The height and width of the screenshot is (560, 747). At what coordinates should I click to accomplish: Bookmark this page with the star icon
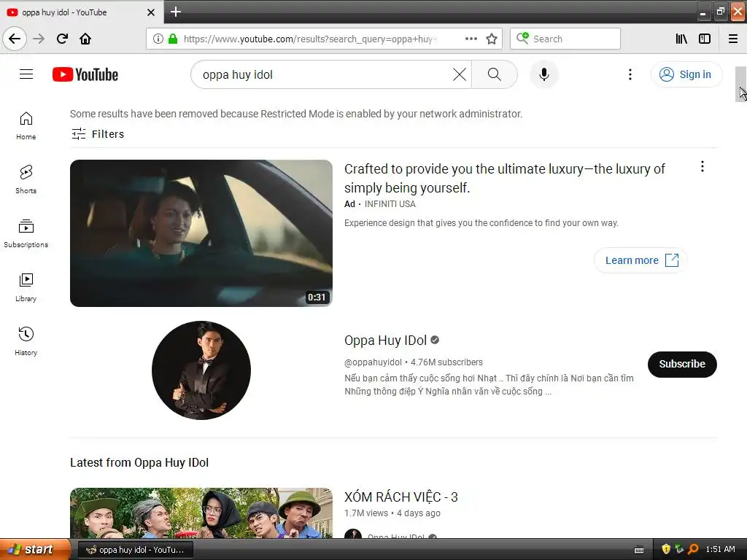(x=492, y=39)
